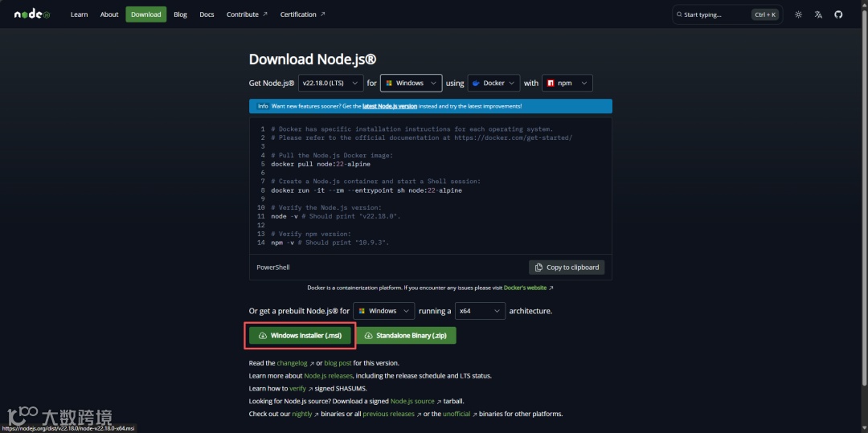Open the GitHub icon link
Image resolution: width=868 pixels, height=433 pixels.
click(838, 14)
